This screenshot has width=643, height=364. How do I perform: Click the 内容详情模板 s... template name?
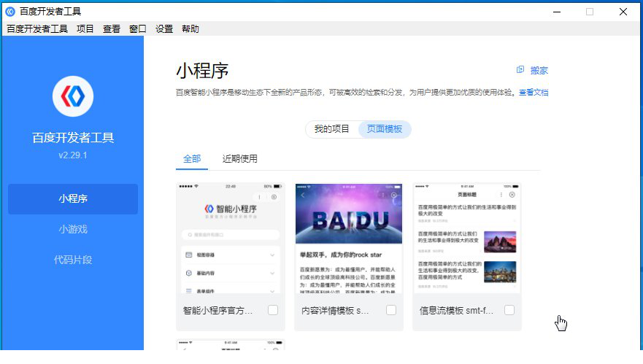[x=335, y=311]
